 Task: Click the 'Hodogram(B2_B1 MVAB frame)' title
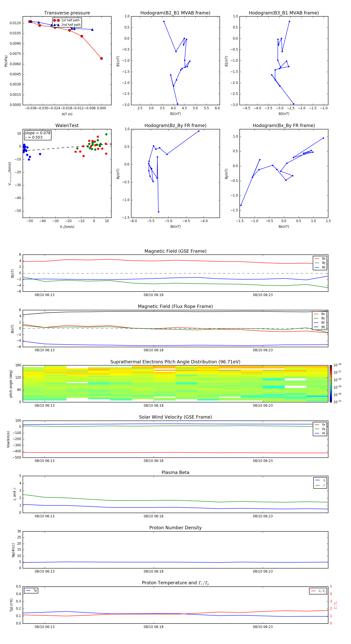coord(175,13)
